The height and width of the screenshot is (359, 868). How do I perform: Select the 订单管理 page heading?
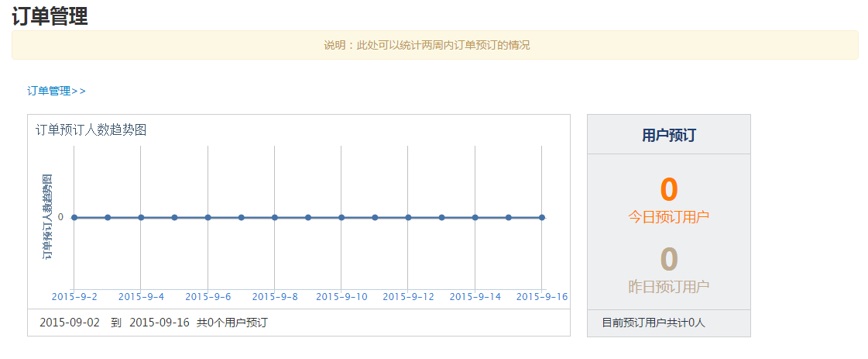pos(50,16)
